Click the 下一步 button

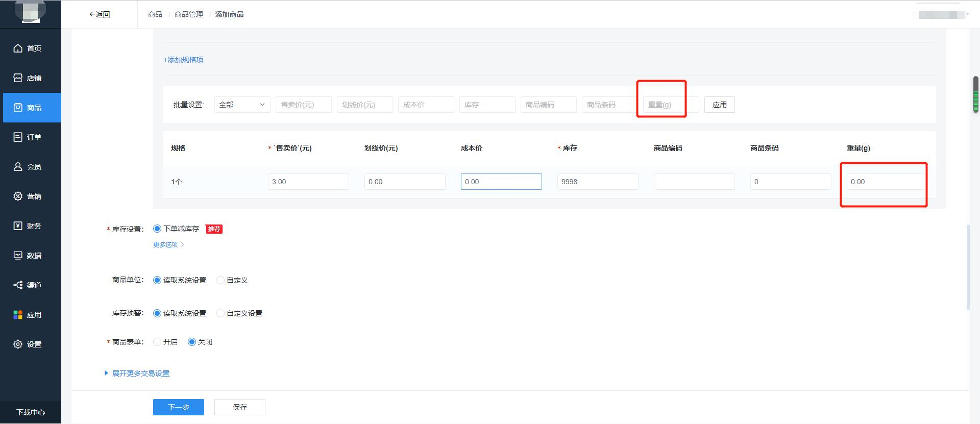click(178, 407)
